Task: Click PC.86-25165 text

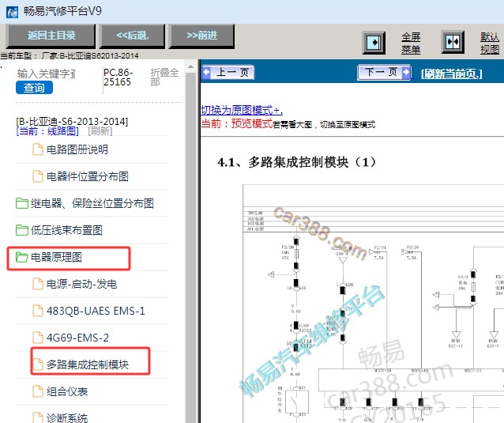Action: click(118, 77)
